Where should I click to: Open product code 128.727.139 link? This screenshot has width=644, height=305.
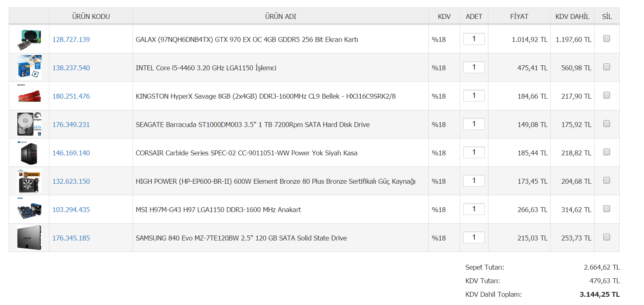pyautogui.click(x=71, y=39)
